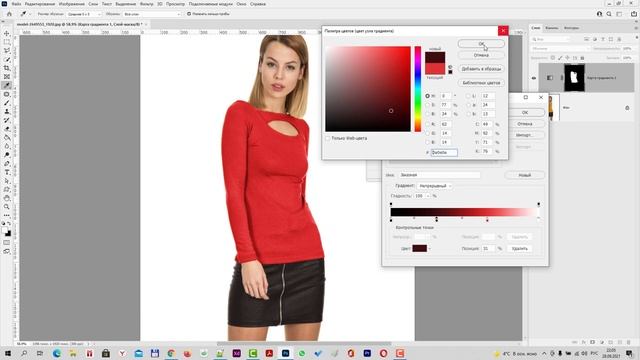Viewport: 640px width, 360px height.
Task: Select the G green radio button
Action: click(427, 133)
